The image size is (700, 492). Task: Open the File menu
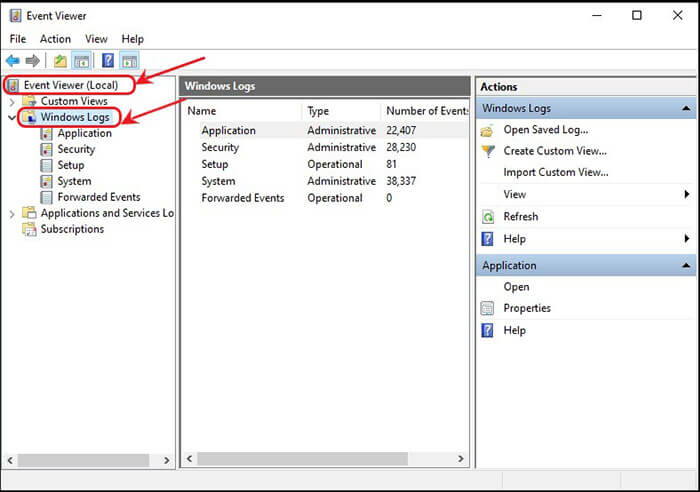tap(18, 39)
